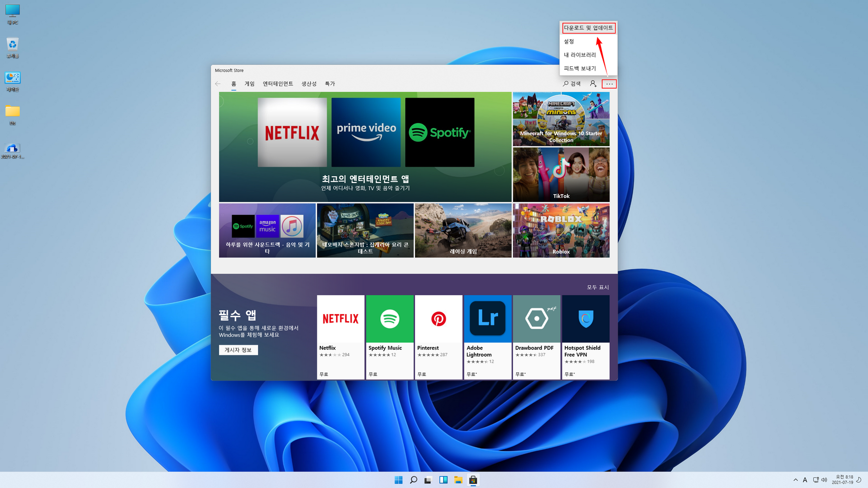Open the 엔터테인먼트 tab
Viewport: 868px width, 488px height.
pos(278,84)
